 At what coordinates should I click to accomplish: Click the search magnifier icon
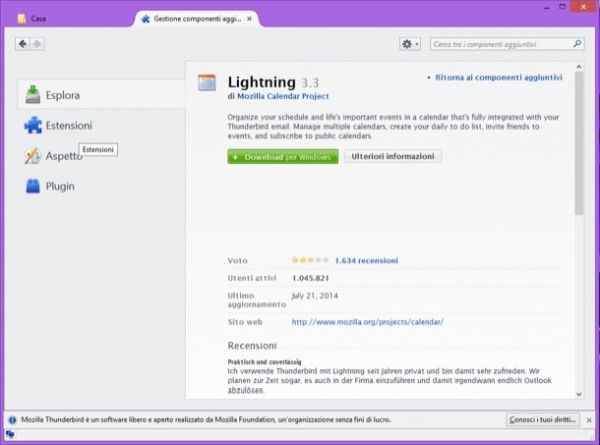(x=577, y=44)
